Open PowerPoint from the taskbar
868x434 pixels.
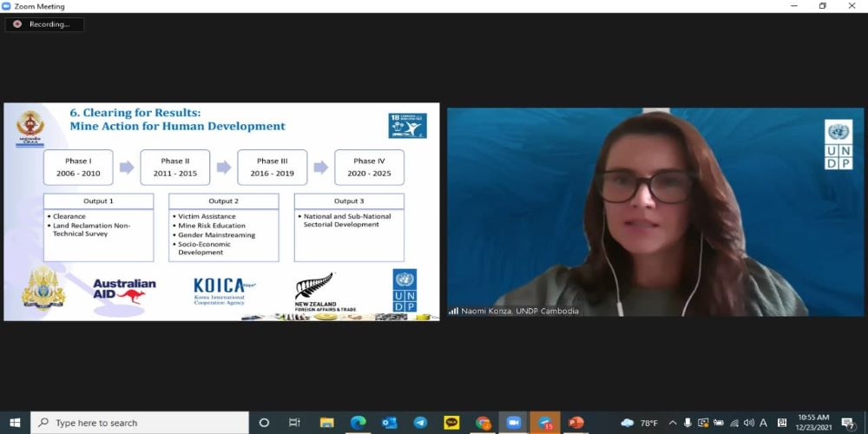point(575,423)
